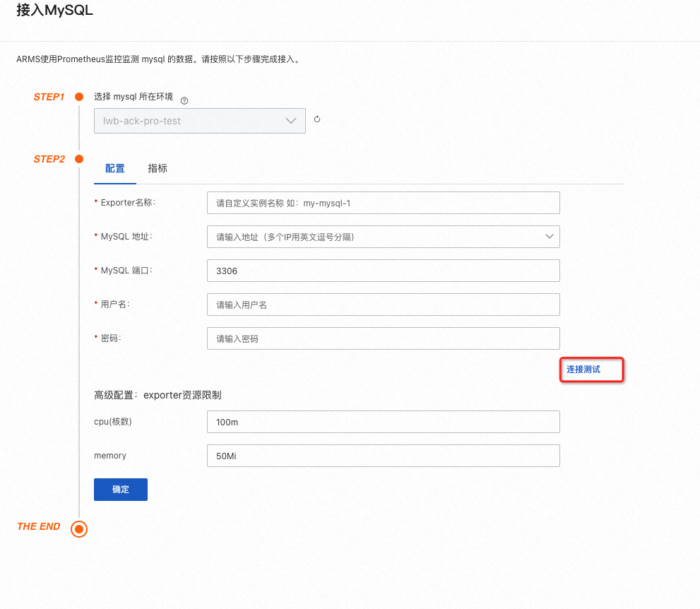This screenshot has width=700, height=609.
Task: Click the Exporter名称 input field
Action: coord(383,203)
